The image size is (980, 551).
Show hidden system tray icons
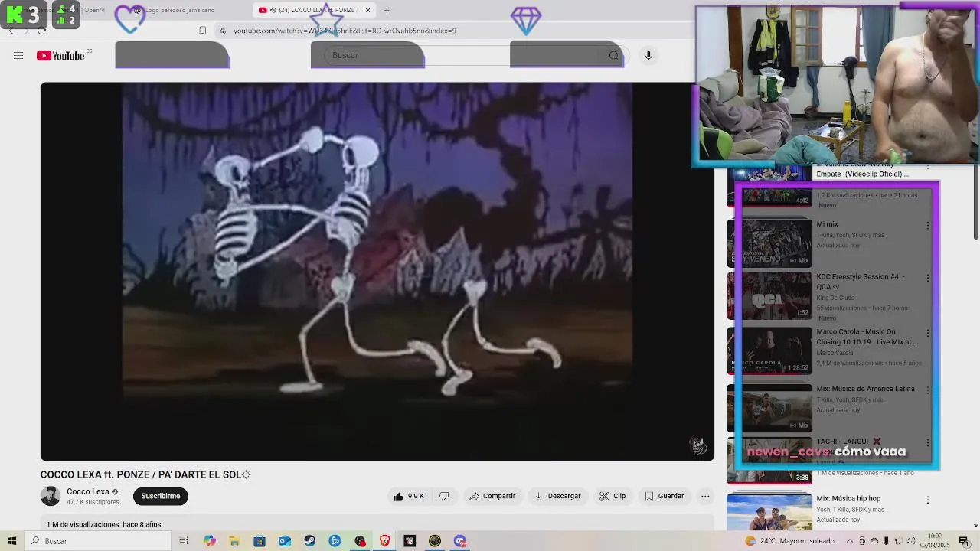point(849,541)
